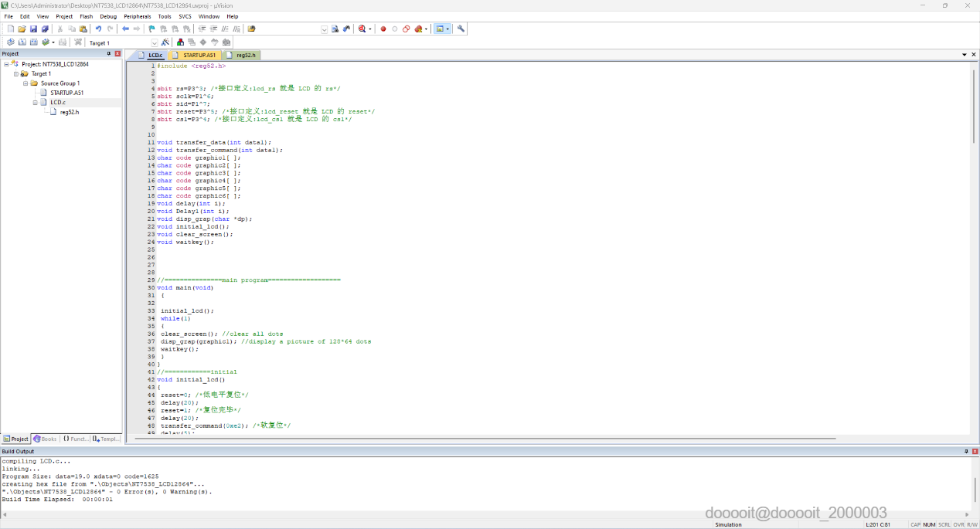Click the Save file toolbar icon
This screenshot has height=529, width=980.
(x=33, y=29)
